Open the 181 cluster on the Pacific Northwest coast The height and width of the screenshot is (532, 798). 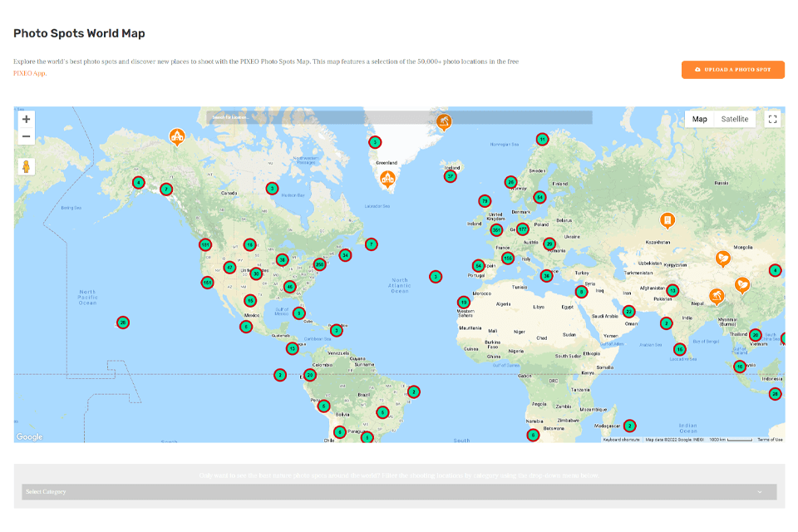(x=205, y=245)
